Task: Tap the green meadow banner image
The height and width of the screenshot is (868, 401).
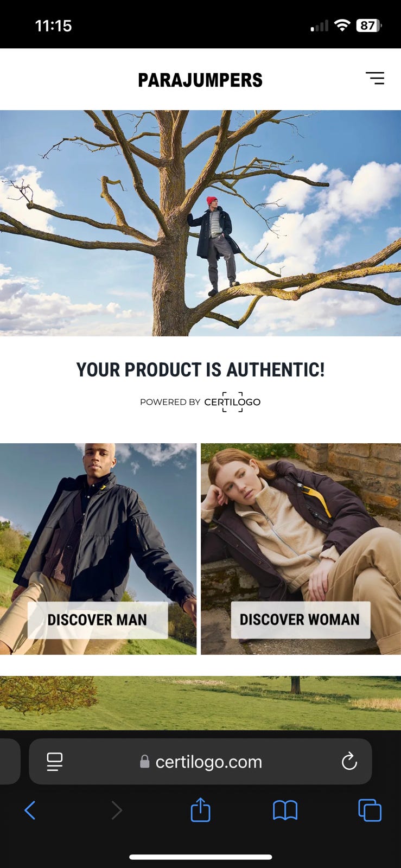Action: [200, 703]
